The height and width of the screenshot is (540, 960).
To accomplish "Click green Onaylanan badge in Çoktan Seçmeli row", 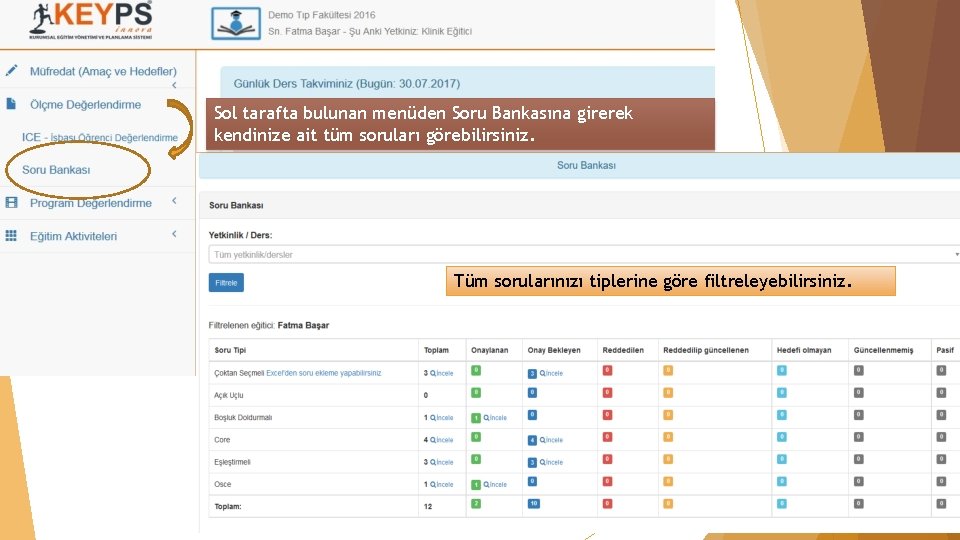I will (x=476, y=370).
